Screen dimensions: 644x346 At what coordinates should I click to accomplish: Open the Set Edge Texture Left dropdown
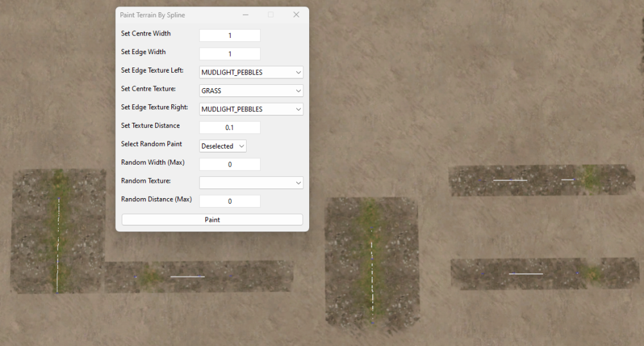tap(251, 72)
